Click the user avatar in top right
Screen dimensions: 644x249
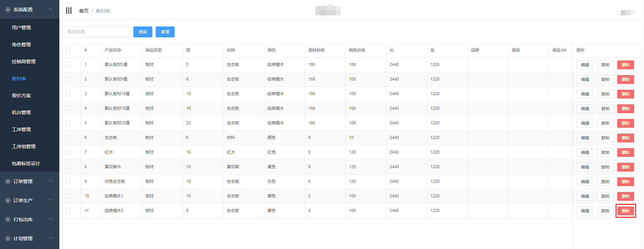click(625, 13)
